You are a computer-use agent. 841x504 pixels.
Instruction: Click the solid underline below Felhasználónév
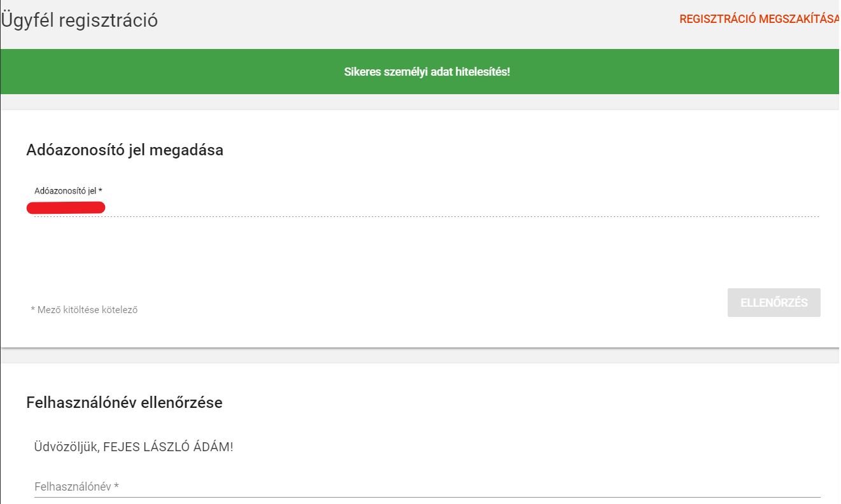pyautogui.click(x=427, y=496)
